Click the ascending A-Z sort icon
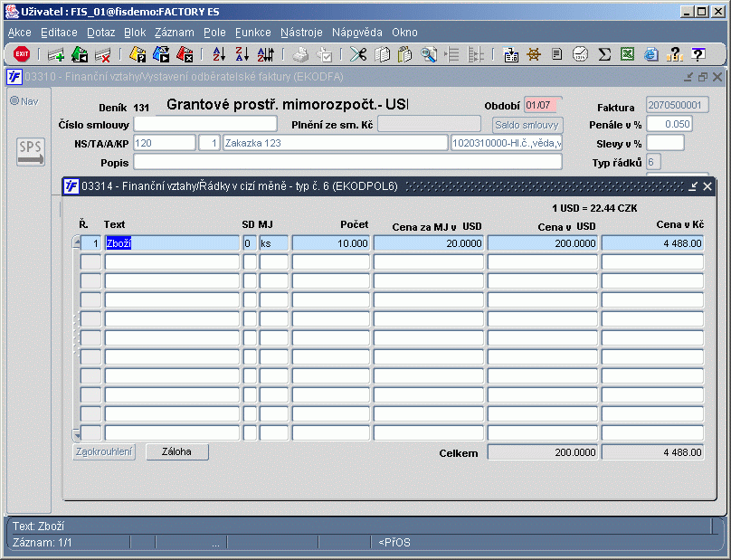The image size is (731, 560). (x=219, y=54)
